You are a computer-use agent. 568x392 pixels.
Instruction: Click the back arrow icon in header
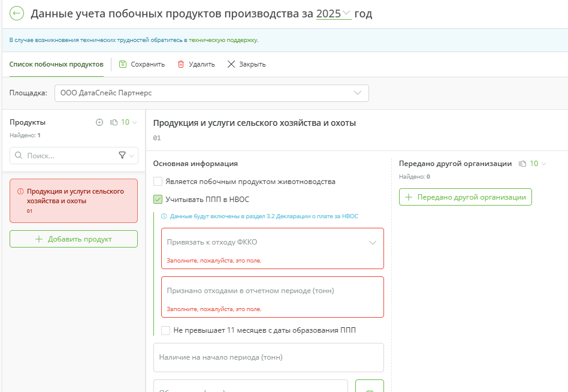pyautogui.click(x=17, y=14)
